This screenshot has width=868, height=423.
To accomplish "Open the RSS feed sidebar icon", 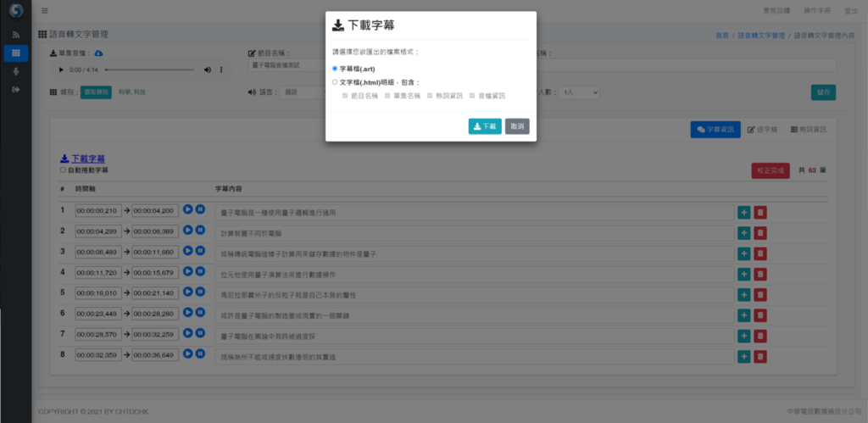I will (x=16, y=34).
